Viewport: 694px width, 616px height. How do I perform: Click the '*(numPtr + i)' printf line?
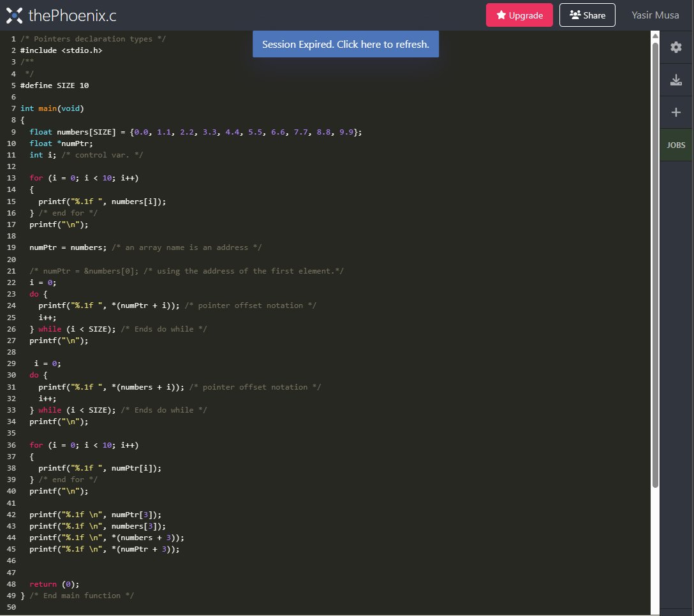(x=109, y=305)
